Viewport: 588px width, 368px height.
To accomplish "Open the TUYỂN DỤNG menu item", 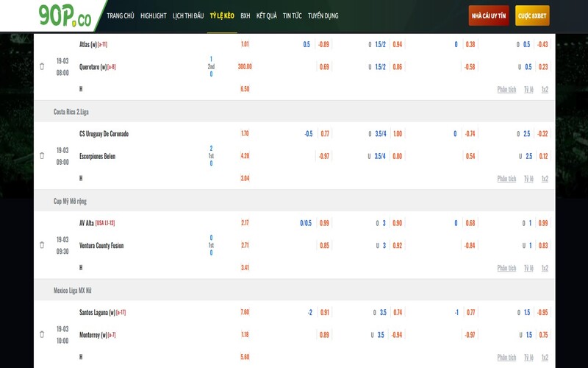I will click(x=323, y=15).
